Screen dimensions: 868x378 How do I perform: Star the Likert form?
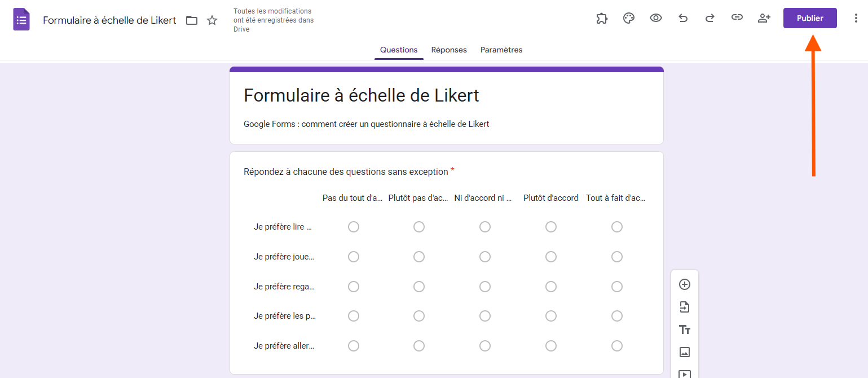click(x=212, y=20)
